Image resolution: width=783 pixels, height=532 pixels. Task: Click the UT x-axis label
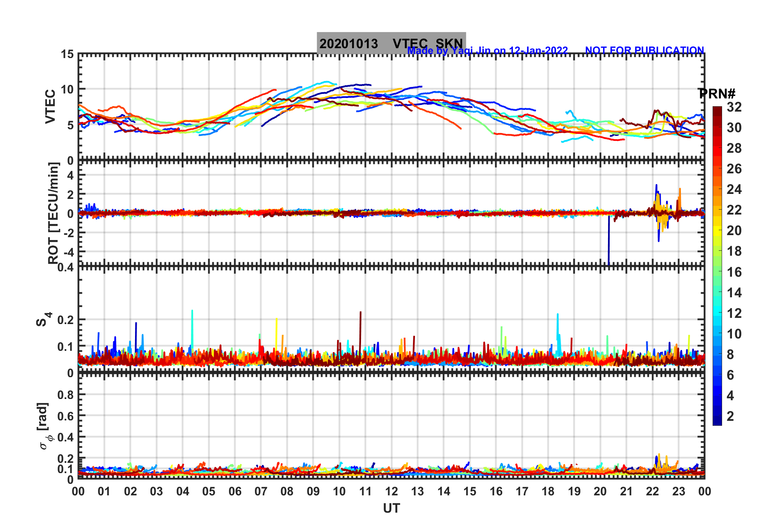pyautogui.click(x=391, y=509)
